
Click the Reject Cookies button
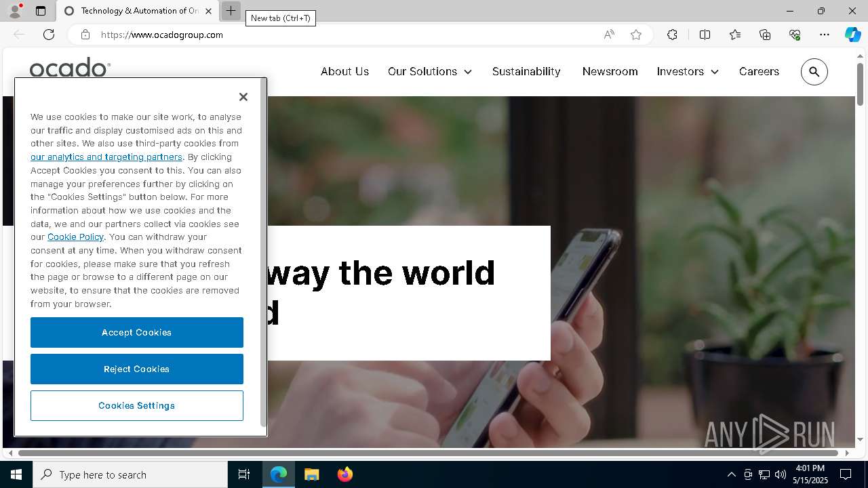pos(137,369)
